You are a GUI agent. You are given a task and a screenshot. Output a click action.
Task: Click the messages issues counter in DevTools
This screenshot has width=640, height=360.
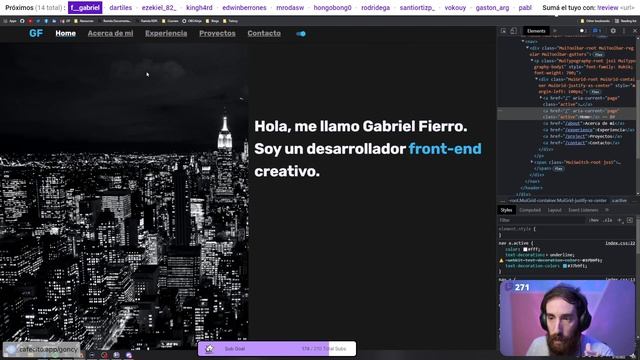click(x=597, y=31)
